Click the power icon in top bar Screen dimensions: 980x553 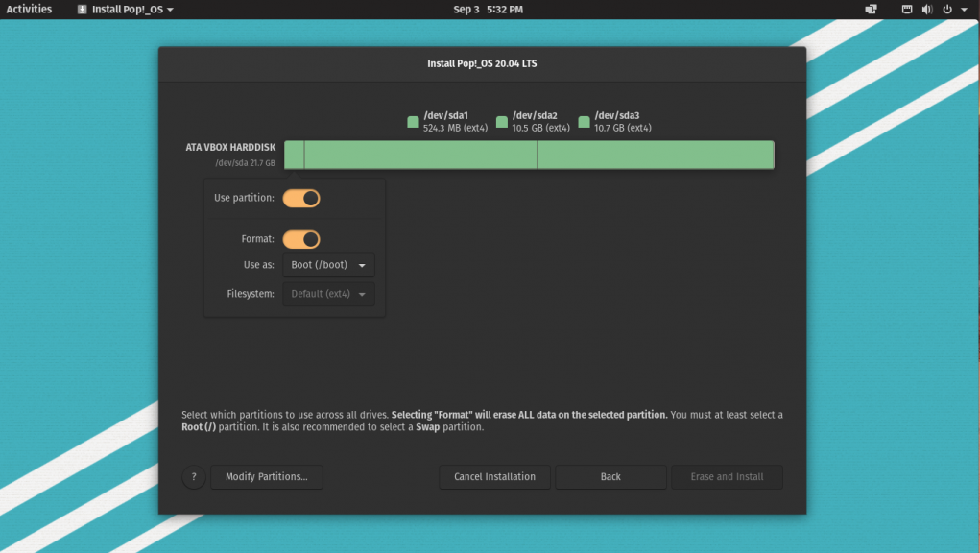(x=947, y=10)
